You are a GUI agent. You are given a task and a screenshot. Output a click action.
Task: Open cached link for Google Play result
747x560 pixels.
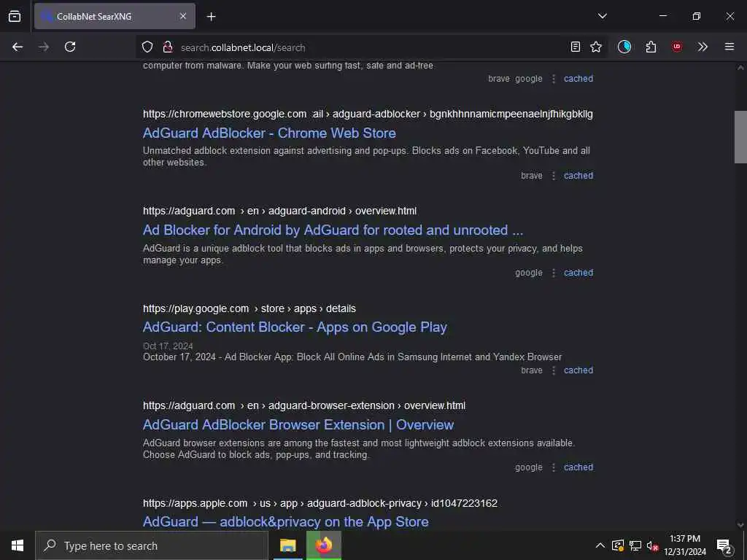[578, 370]
